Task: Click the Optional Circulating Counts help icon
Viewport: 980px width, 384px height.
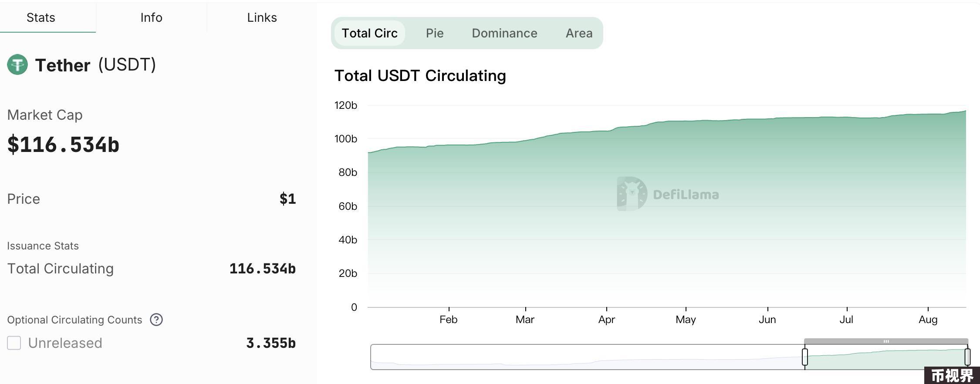Action: [156, 320]
